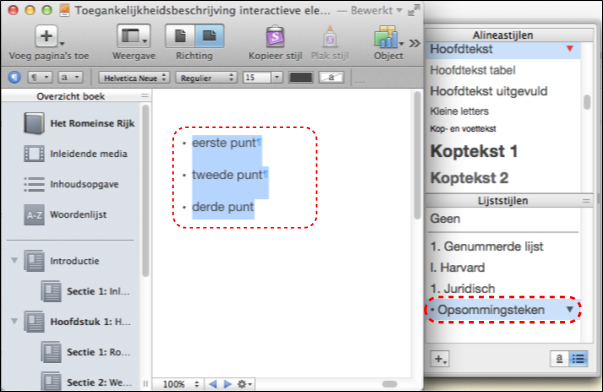Open the text background color swatch
The height and width of the screenshot is (392, 603).
click(x=331, y=78)
